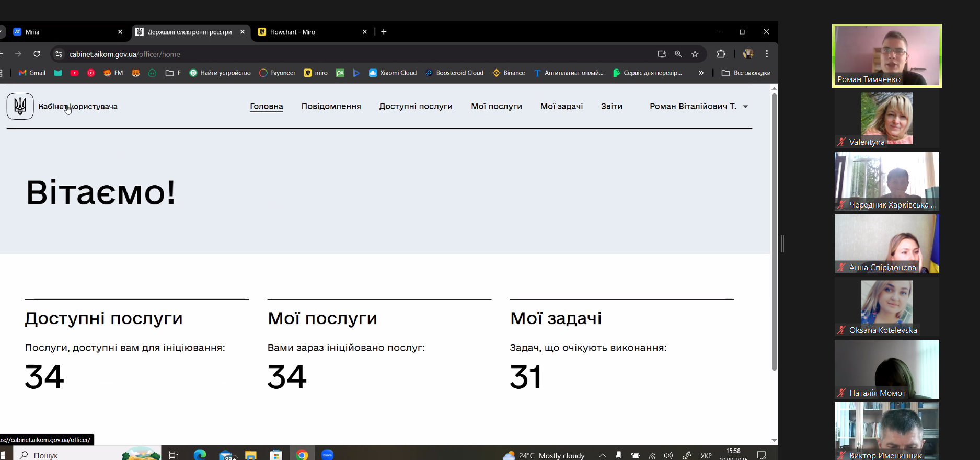Go to Доступні послуги in navigation
980x460 pixels.
coord(416,106)
